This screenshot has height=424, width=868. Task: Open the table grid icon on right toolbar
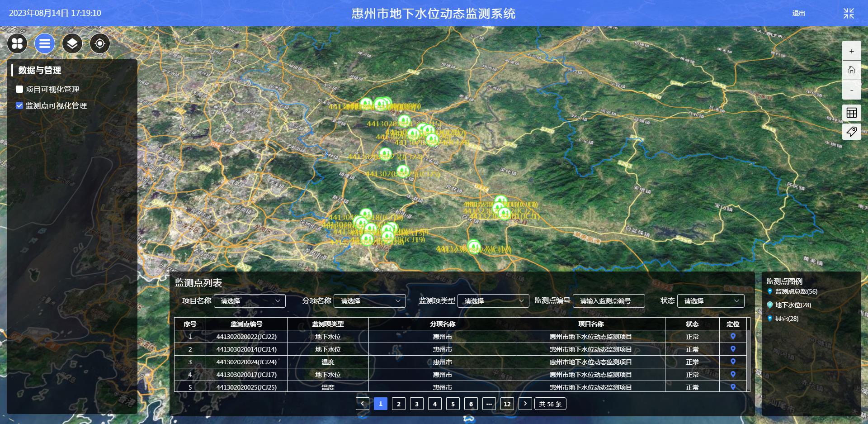(x=851, y=113)
